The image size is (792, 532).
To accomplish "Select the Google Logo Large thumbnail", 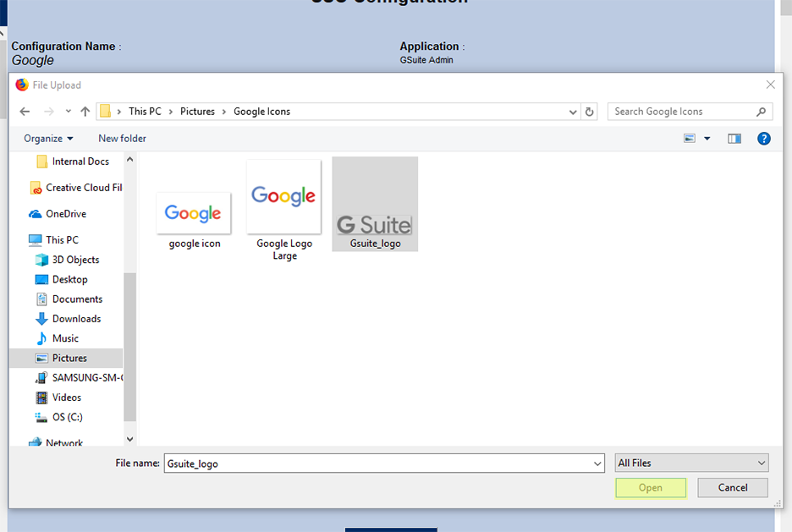I will (x=283, y=195).
